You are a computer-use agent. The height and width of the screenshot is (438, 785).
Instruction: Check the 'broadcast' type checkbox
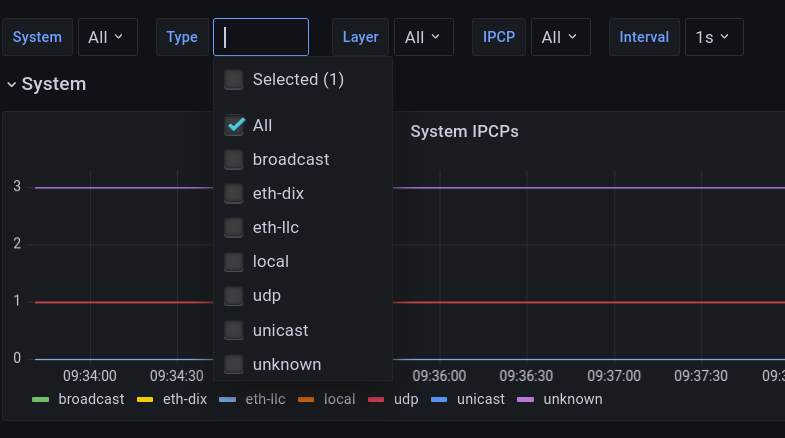[234, 160]
